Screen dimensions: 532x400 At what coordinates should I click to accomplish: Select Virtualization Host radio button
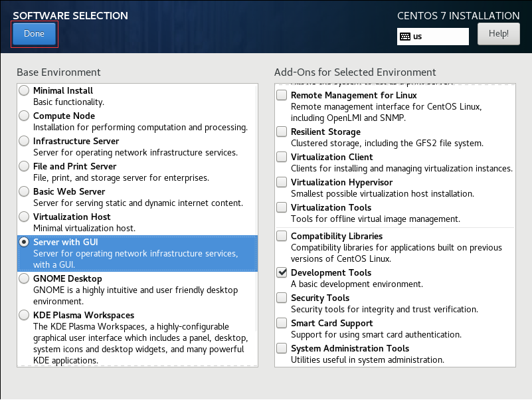click(24, 217)
